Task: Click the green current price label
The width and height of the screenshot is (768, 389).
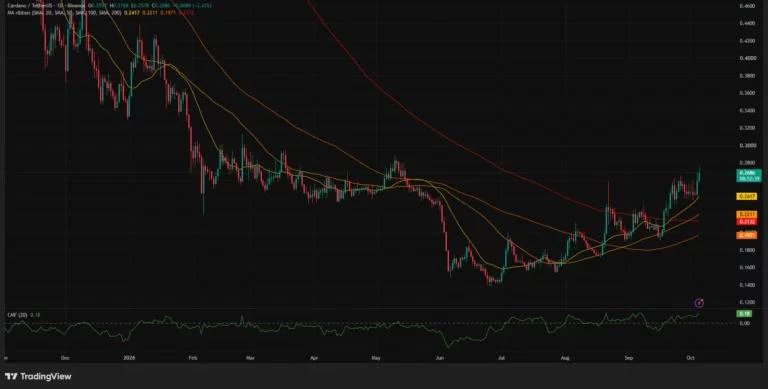Action: [749, 176]
